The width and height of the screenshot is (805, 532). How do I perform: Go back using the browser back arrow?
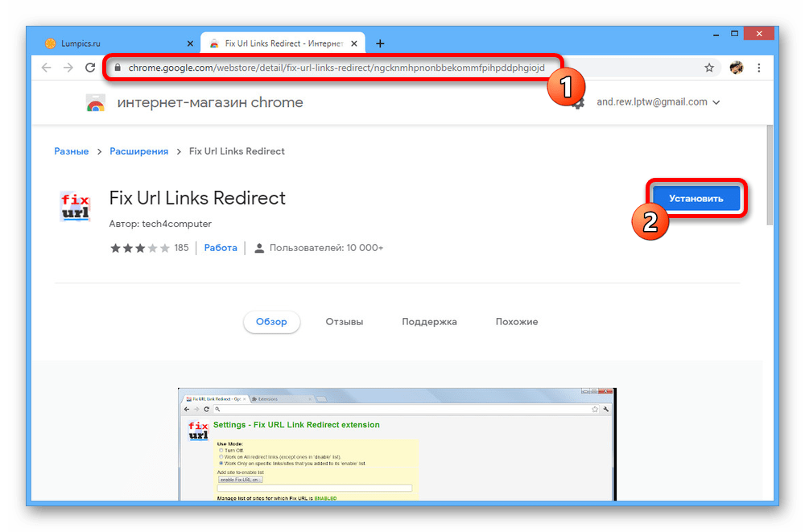[46, 68]
